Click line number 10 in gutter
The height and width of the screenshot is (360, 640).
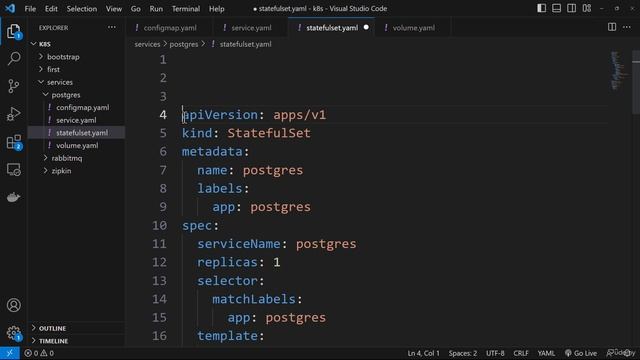pos(159,225)
